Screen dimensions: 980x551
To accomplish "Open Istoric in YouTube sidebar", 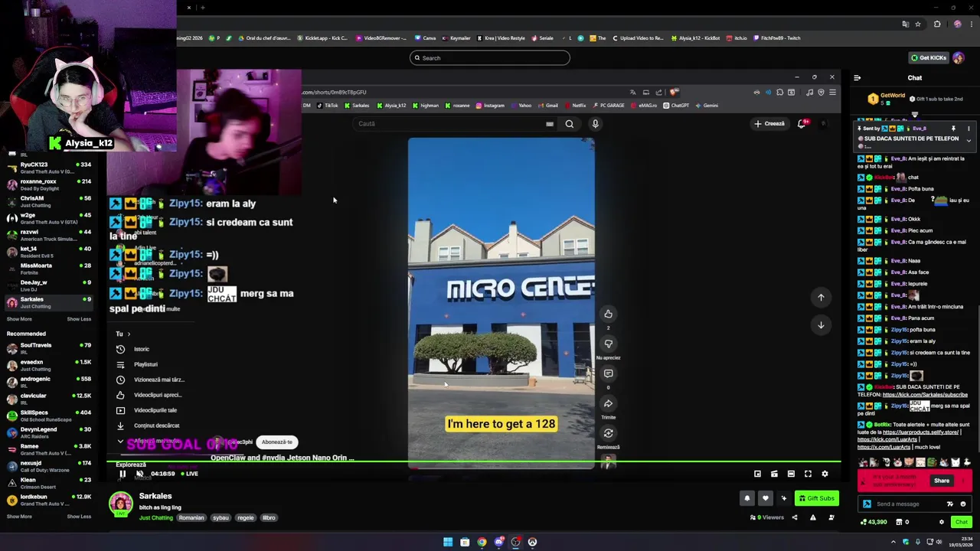I will [x=141, y=349].
